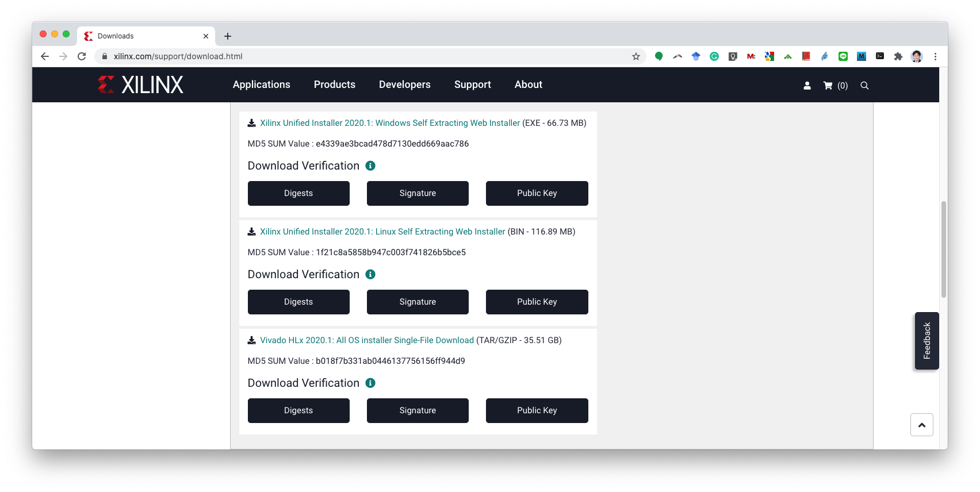The image size is (980, 492).
Task: Open the terminal extension icon
Action: (880, 56)
